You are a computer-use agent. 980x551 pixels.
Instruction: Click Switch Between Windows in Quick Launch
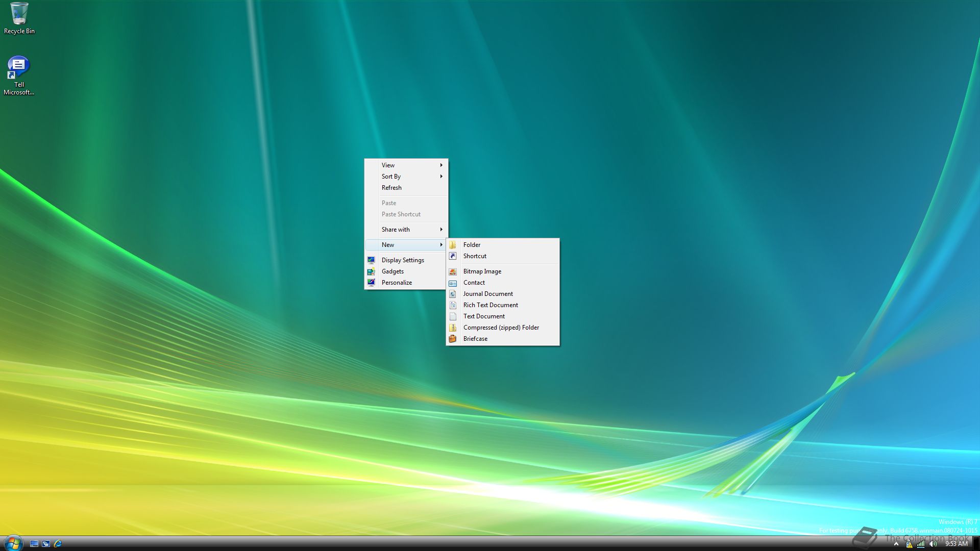coord(46,544)
